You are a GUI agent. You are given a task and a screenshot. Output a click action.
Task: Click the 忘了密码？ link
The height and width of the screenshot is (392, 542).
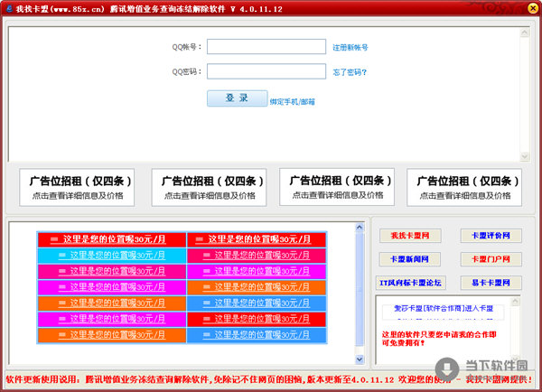tap(350, 72)
